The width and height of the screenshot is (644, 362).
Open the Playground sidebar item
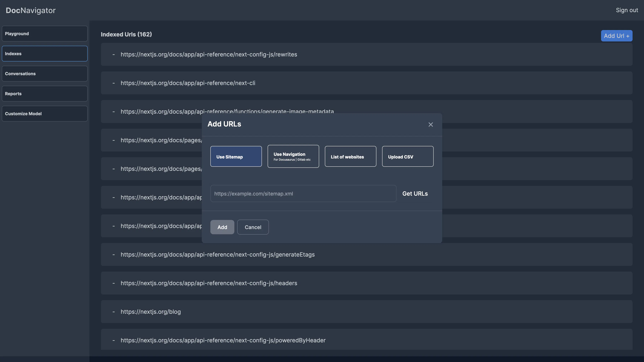pyautogui.click(x=45, y=33)
